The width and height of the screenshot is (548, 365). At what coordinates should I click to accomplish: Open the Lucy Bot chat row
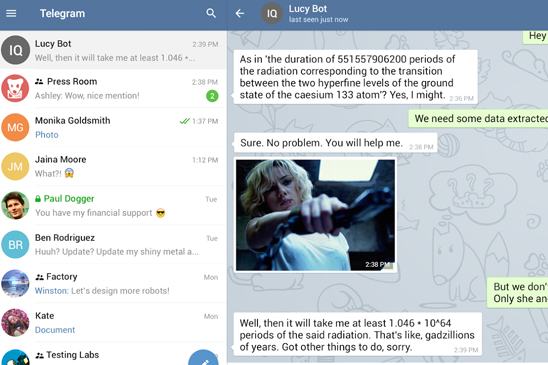point(113,50)
